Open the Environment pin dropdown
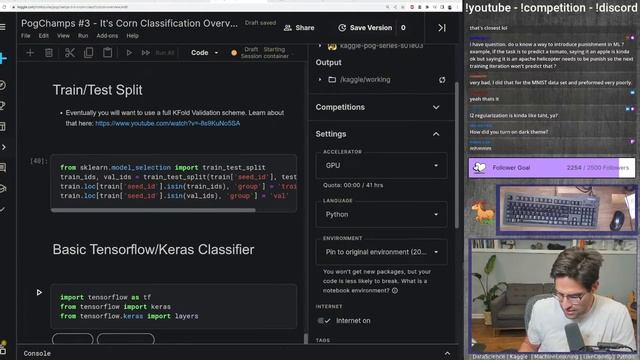 coord(381,252)
